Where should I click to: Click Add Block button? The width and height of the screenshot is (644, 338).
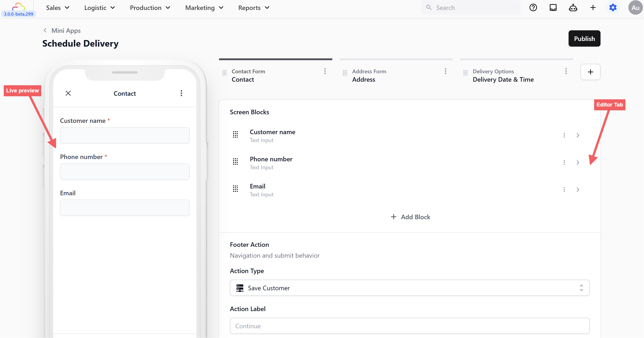[x=410, y=217]
